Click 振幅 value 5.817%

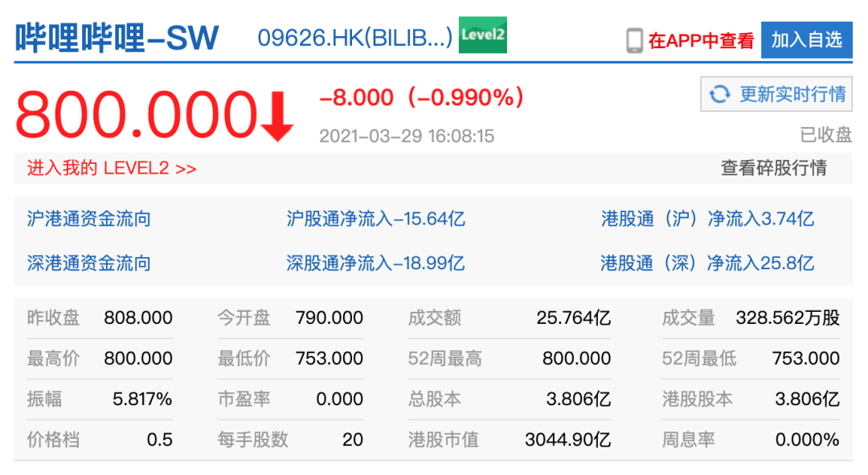click(142, 399)
